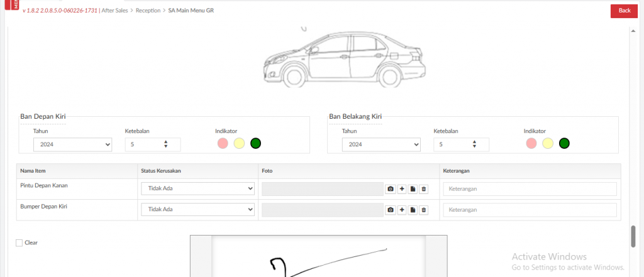This screenshot has height=277, width=644.
Task: Pick yellow indicator swatch for Ban Depan Kiri
Action: point(239,144)
